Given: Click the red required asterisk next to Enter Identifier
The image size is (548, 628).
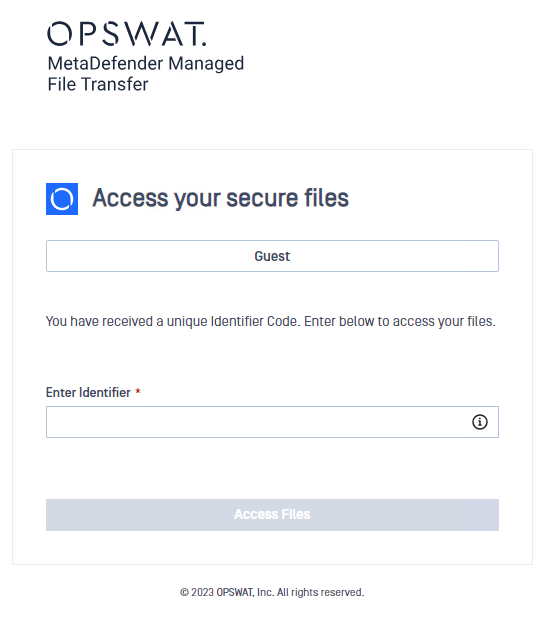Looking at the screenshot, I should (x=138, y=391).
